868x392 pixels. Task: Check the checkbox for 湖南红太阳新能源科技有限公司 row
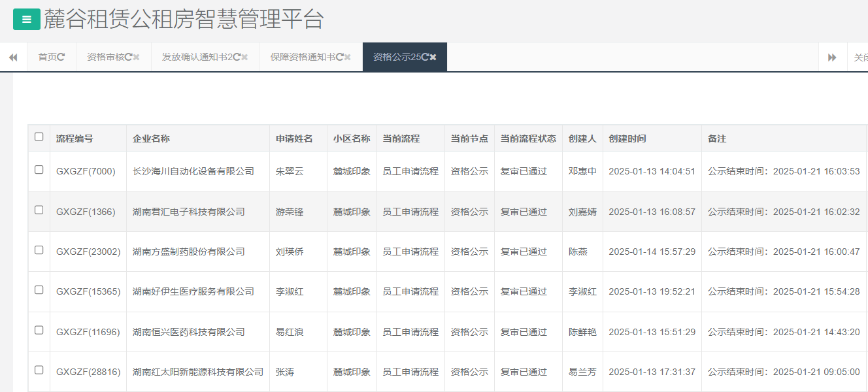[x=39, y=371]
